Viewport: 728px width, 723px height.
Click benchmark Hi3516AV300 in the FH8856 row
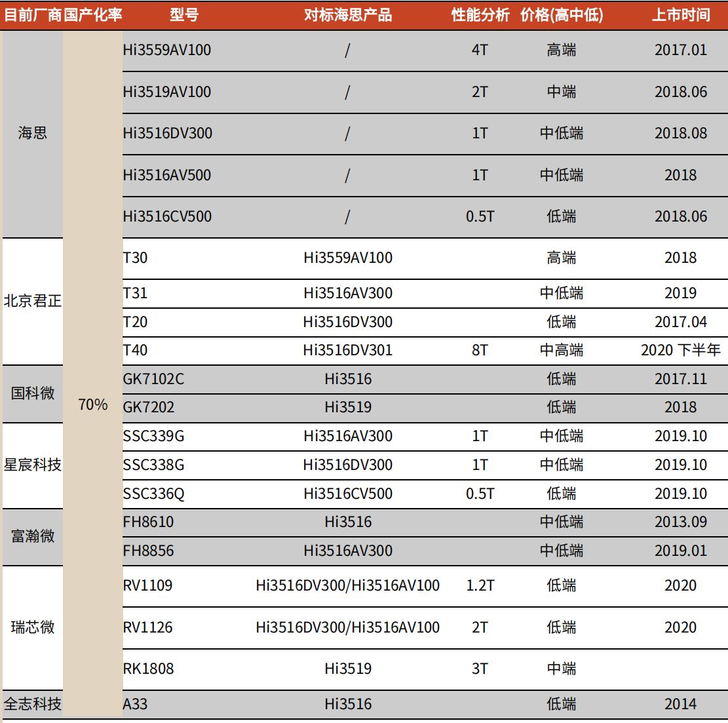click(348, 551)
